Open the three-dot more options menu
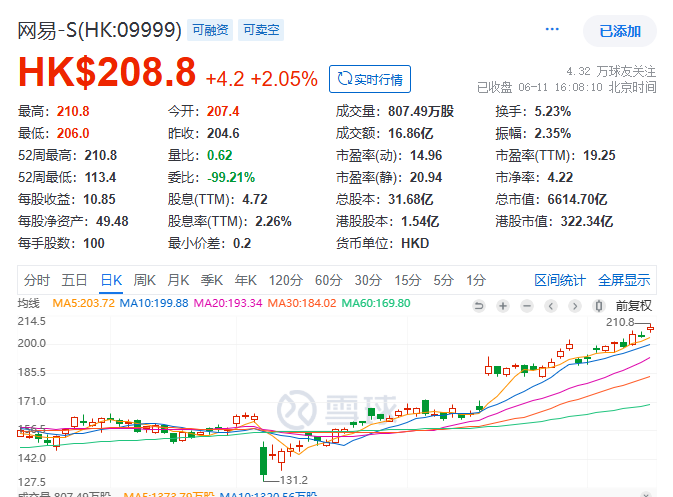Image resolution: width=673 pixels, height=497 pixels. pyautogui.click(x=552, y=31)
